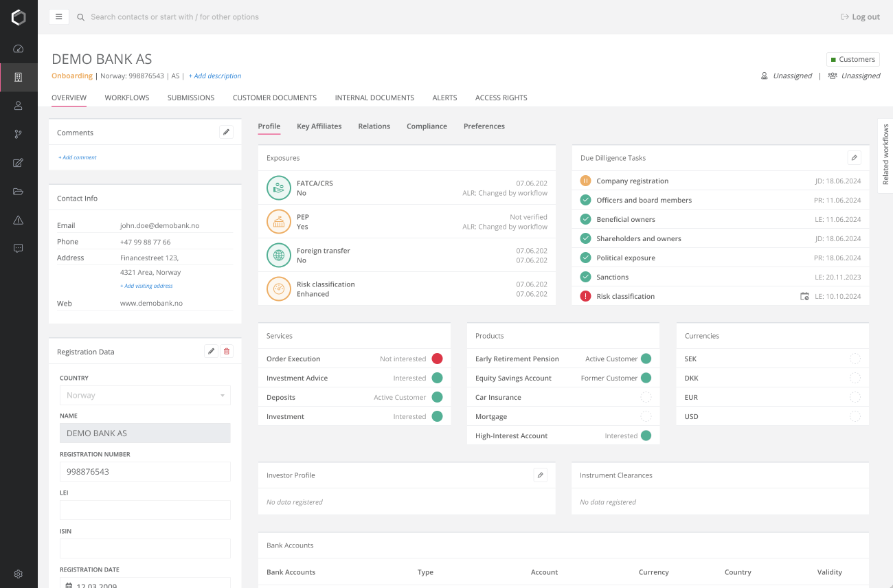Screen dimensions: 893x588
Task: Click the hexagon app logo in sidebar
Action: point(19,18)
